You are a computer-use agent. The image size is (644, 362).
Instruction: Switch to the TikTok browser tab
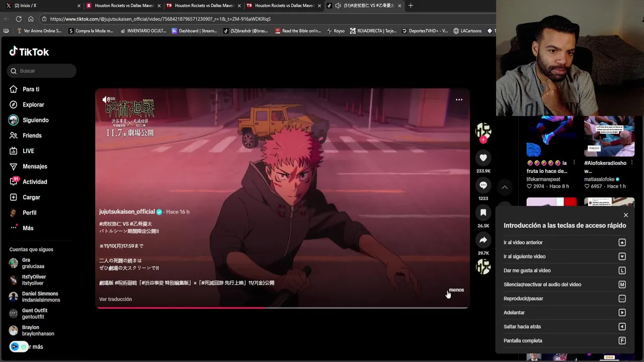(363, 6)
